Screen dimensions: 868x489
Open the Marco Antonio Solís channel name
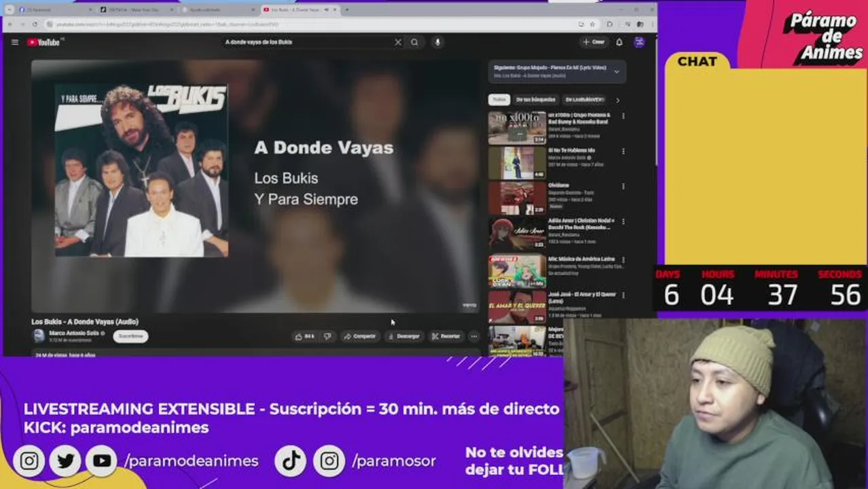point(74,333)
